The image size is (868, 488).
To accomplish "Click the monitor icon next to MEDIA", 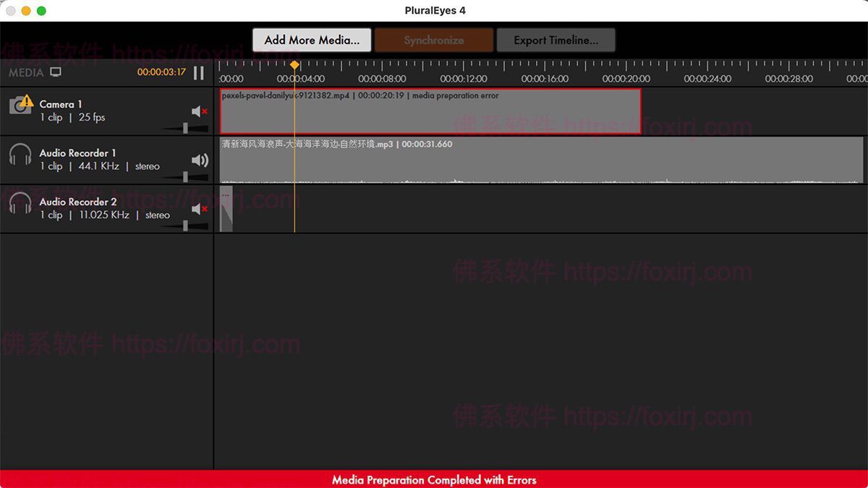I will coord(56,72).
